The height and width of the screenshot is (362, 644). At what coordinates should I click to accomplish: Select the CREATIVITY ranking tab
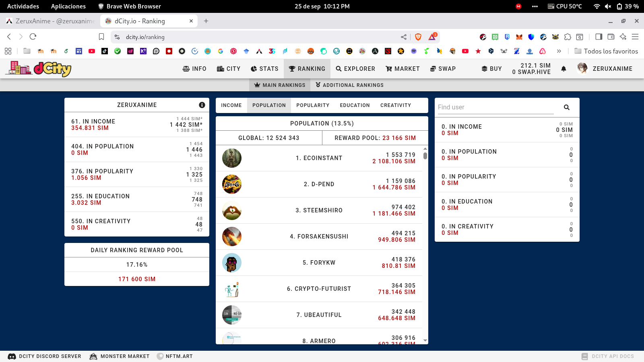(396, 105)
